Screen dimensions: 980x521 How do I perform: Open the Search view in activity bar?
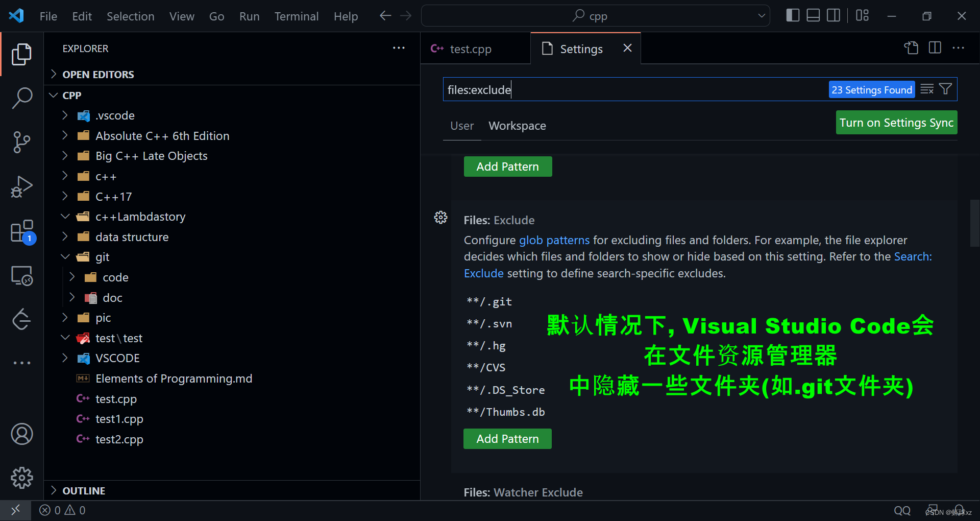(x=21, y=98)
